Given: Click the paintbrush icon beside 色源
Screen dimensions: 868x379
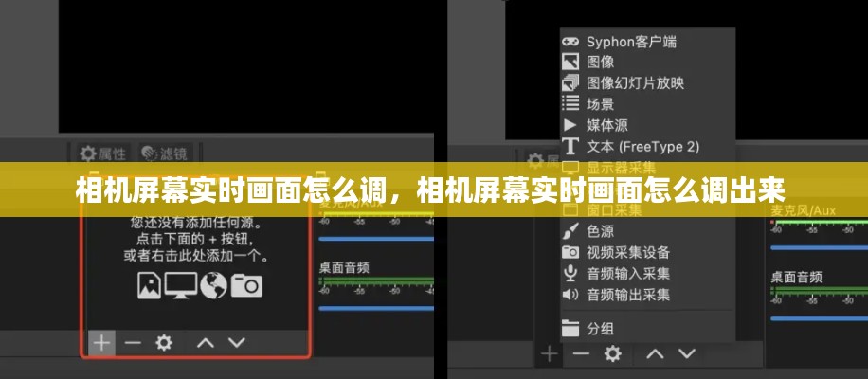Looking at the screenshot, I should 570,231.
